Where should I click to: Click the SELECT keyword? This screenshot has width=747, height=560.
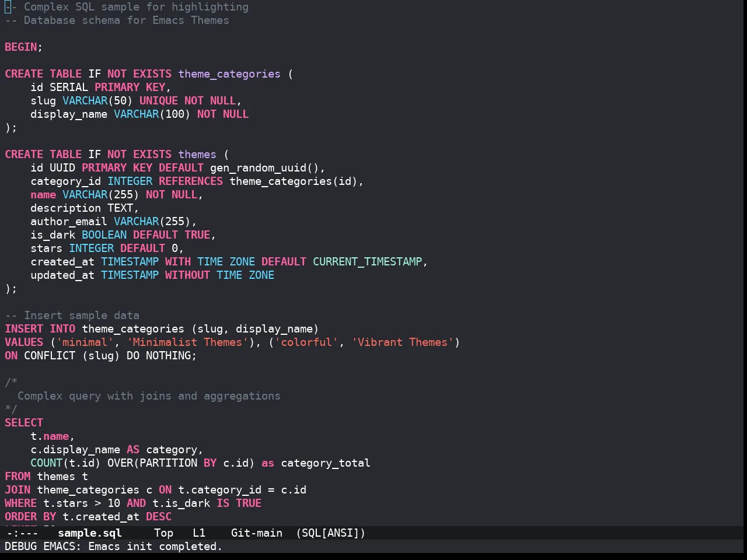point(24,422)
